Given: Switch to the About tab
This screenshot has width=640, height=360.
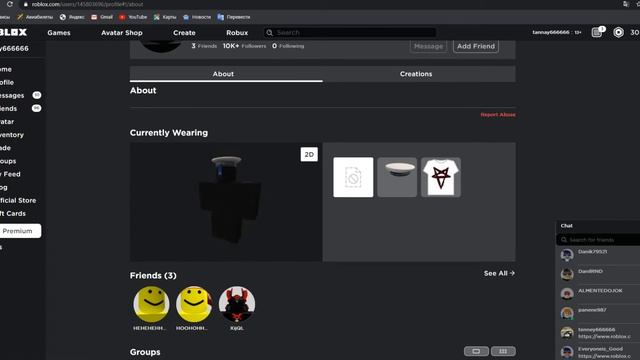Looking at the screenshot, I should (x=226, y=74).
